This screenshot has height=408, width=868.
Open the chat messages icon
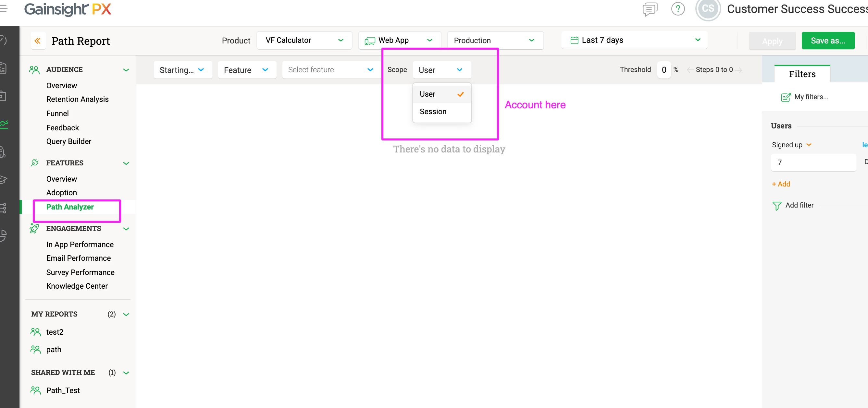click(649, 9)
